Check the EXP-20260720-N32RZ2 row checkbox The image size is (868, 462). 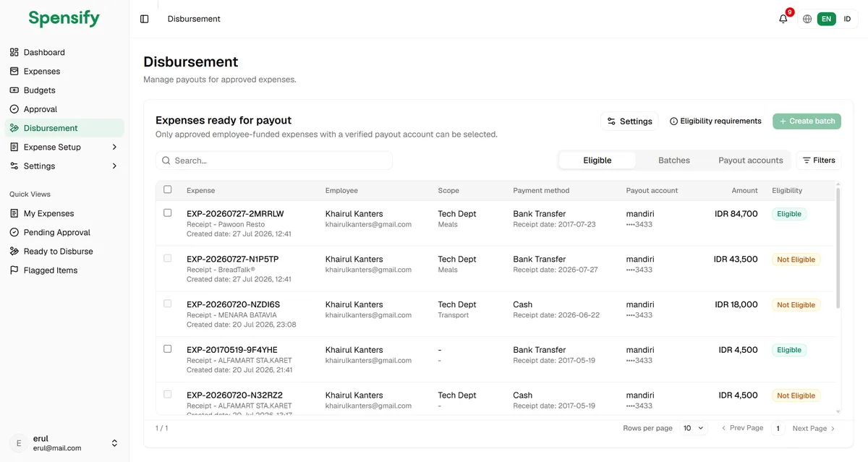168,394
